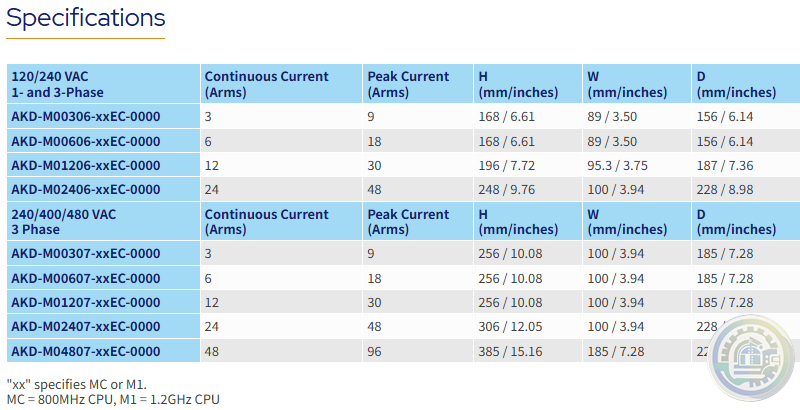Click the AKD-M01206-xxEC-0000 row label

click(85, 165)
